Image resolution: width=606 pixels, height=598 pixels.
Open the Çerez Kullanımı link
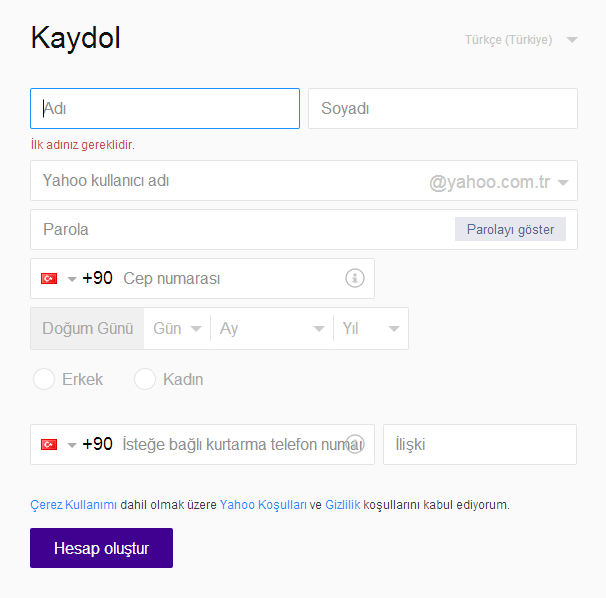coord(73,505)
